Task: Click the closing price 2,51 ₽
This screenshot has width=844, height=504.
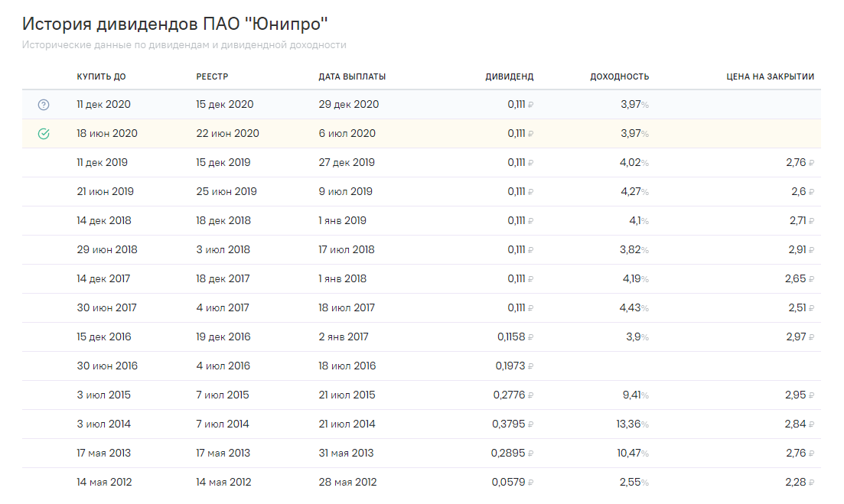Action: [801, 307]
